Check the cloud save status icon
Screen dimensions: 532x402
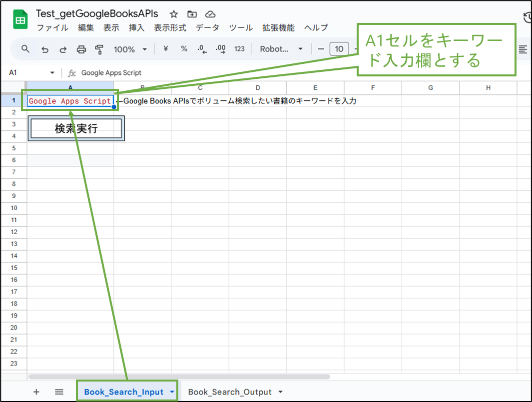click(210, 14)
